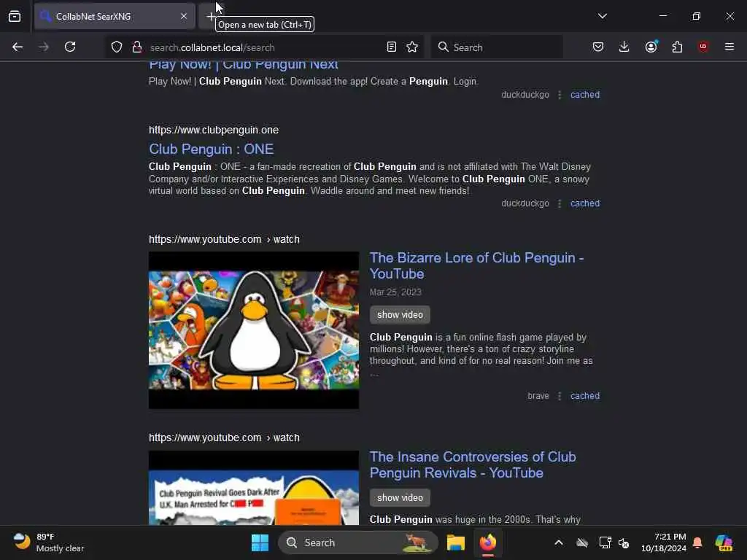The height and width of the screenshot is (560, 747).
Task: Open the Firefox View tab list icon
Action: [x=15, y=16]
